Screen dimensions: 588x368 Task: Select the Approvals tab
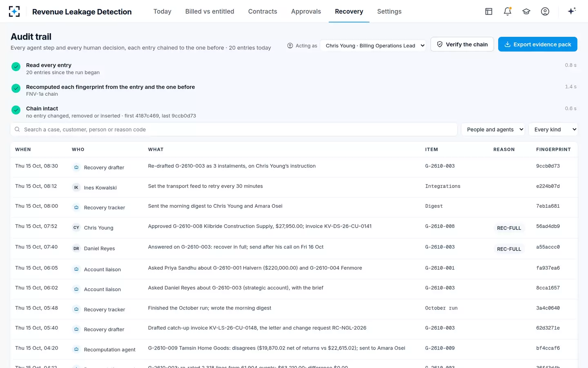point(306,11)
